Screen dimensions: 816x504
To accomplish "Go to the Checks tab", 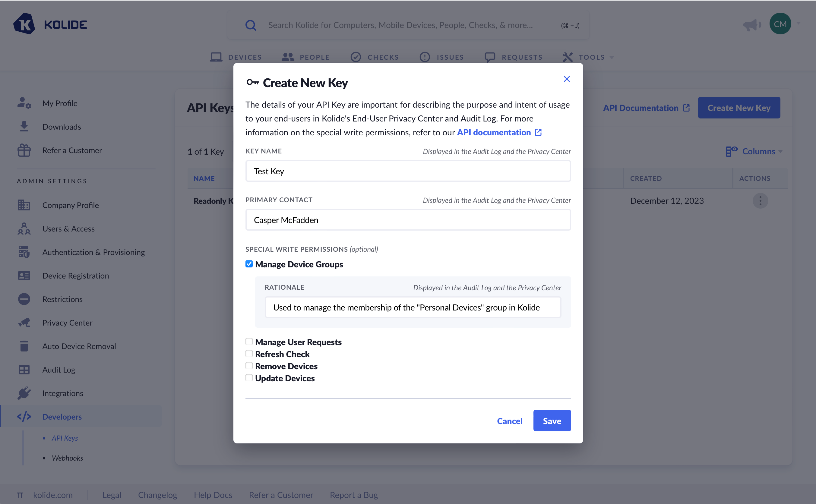I will click(375, 57).
